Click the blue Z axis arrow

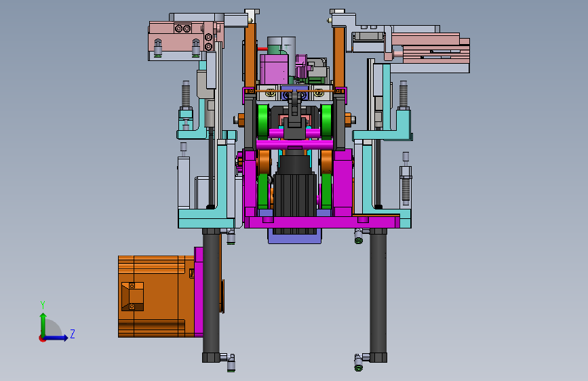click(56, 338)
